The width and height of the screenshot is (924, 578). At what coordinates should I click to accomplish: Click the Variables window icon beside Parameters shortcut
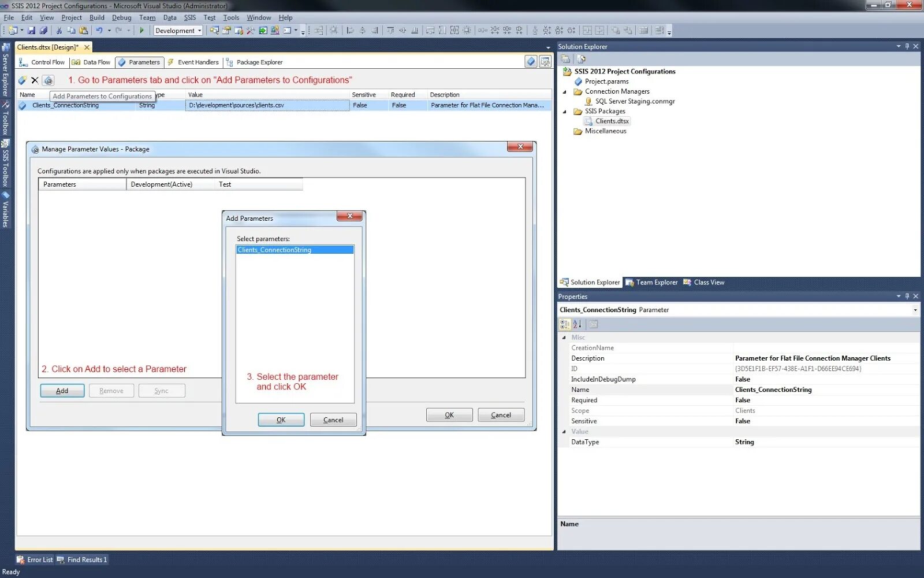pos(545,61)
